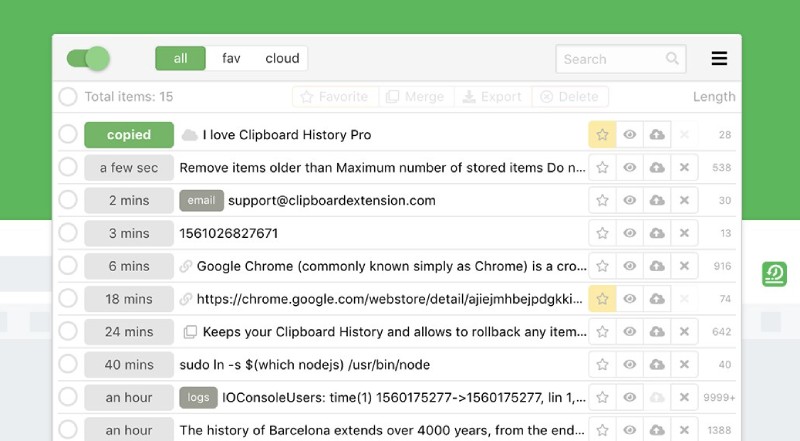Click 'The history of Barcelona' entry text

[x=382, y=430]
